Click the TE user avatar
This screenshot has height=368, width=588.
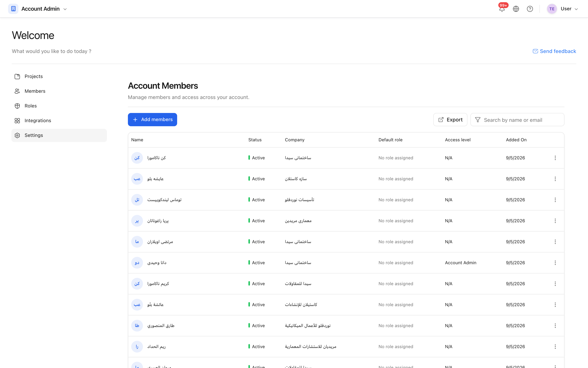click(x=552, y=9)
